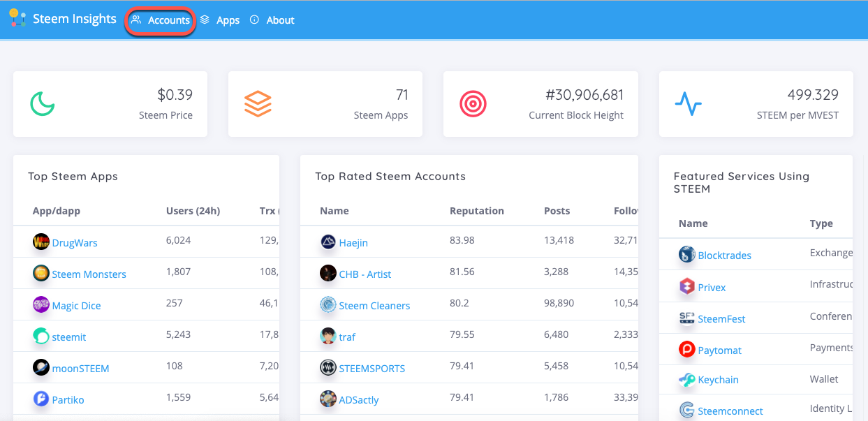The height and width of the screenshot is (421, 868).
Task: Open the Magic Dice link
Action: (x=77, y=306)
